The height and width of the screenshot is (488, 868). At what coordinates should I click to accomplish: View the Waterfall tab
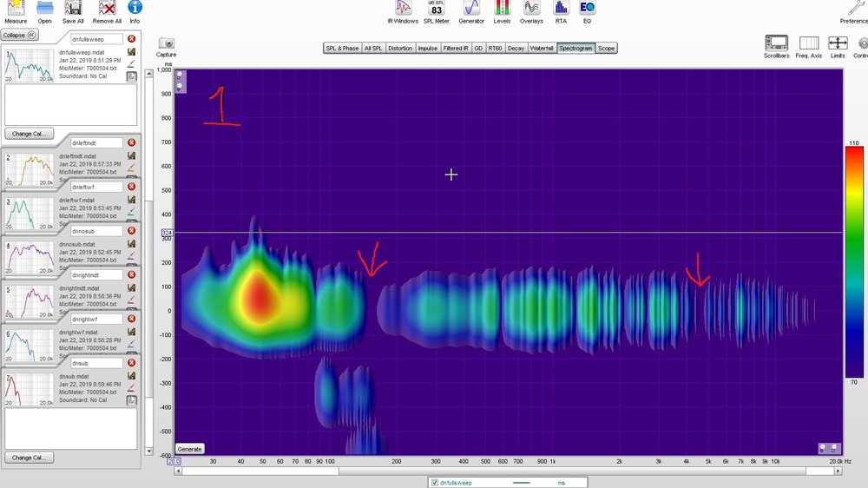coord(542,48)
